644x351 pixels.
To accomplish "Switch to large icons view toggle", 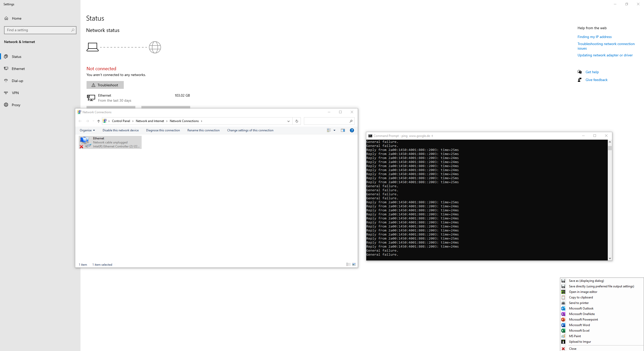I will (x=354, y=264).
